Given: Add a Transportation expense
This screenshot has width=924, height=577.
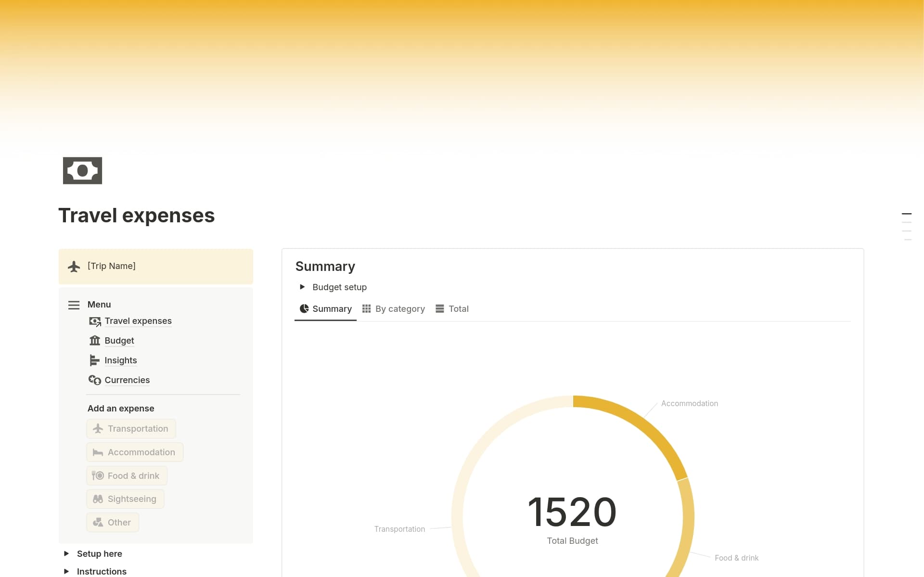Looking at the screenshot, I should 131,428.
